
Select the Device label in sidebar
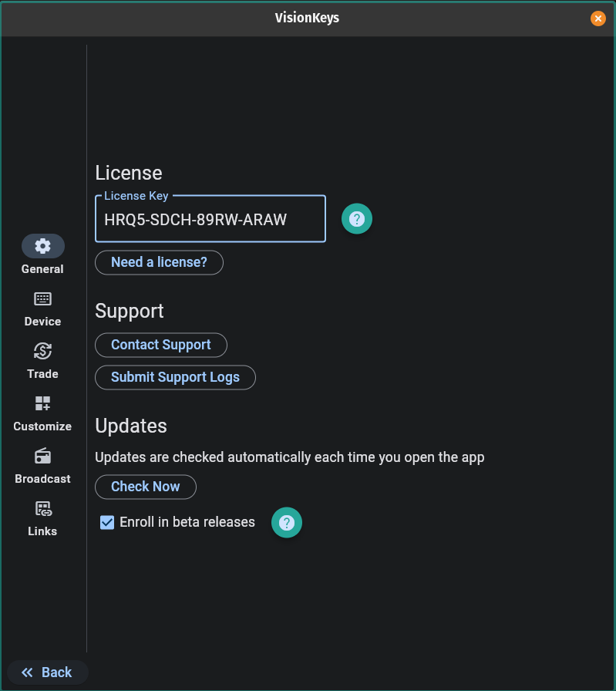pos(42,322)
